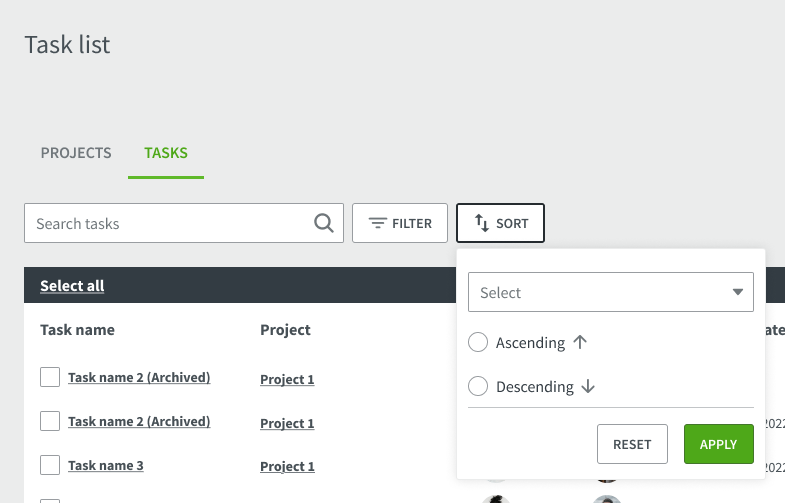Click the magnifier icon in the search box
785x503 pixels.
click(323, 223)
